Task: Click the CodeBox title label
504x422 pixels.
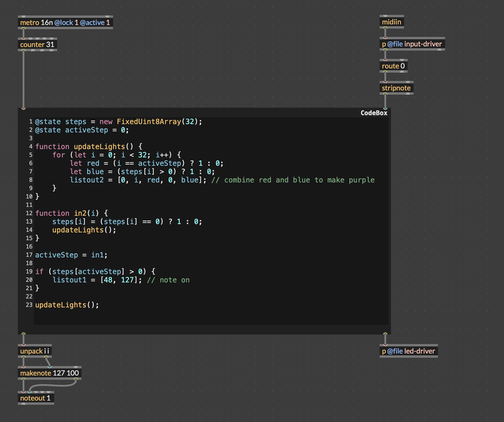Action: tap(374, 112)
